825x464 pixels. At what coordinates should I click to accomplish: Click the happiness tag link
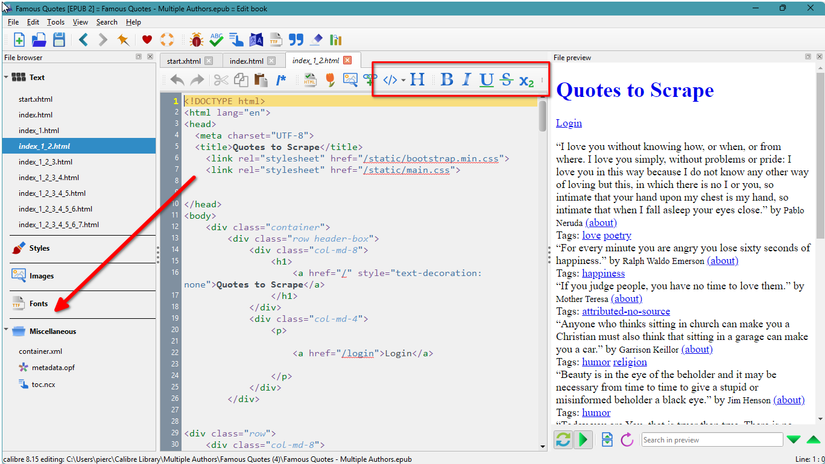click(x=603, y=273)
